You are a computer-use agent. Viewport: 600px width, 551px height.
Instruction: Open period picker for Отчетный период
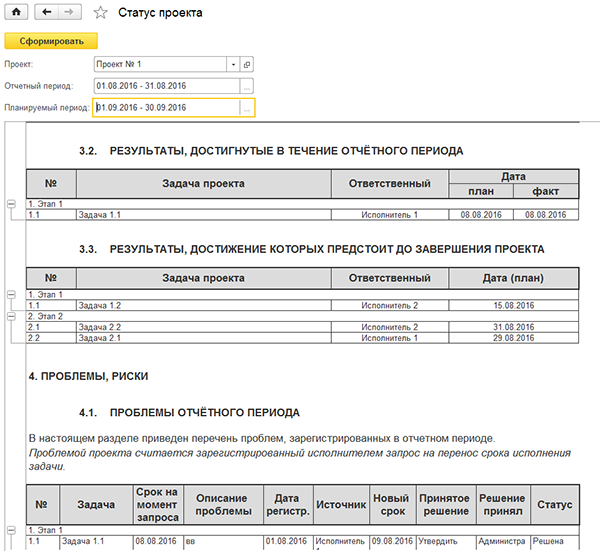[247, 86]
